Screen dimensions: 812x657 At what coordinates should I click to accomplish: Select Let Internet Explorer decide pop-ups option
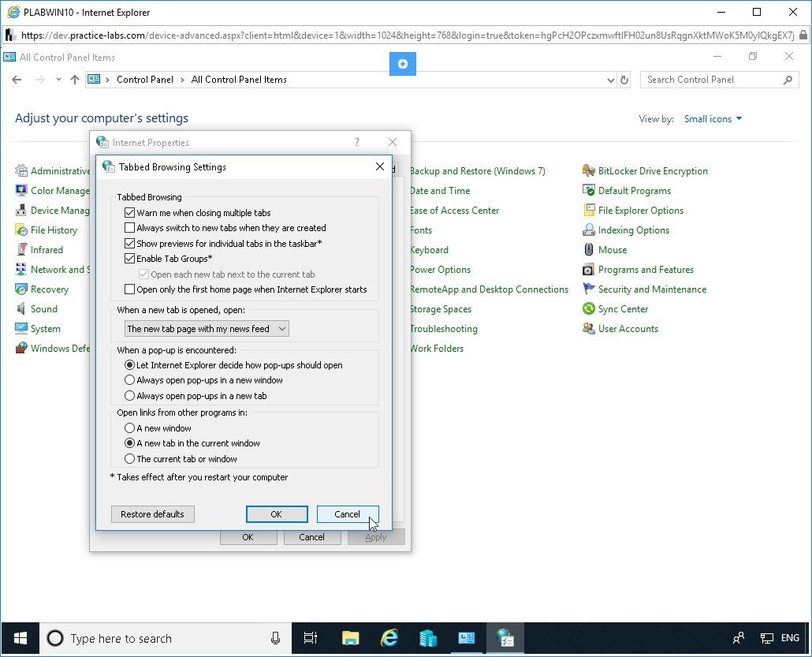pos(129,364)
